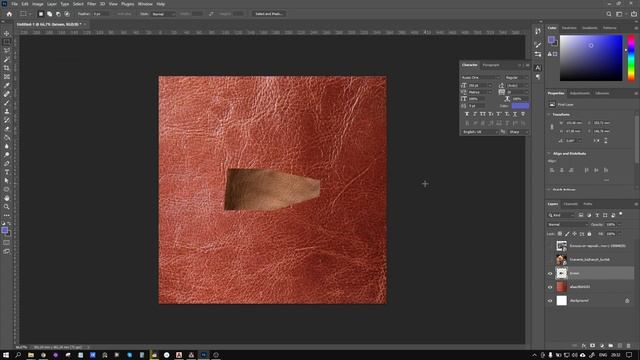Collapse the Transform section
This screenshot has width=640, height=360.
click(x=549, y=115)
